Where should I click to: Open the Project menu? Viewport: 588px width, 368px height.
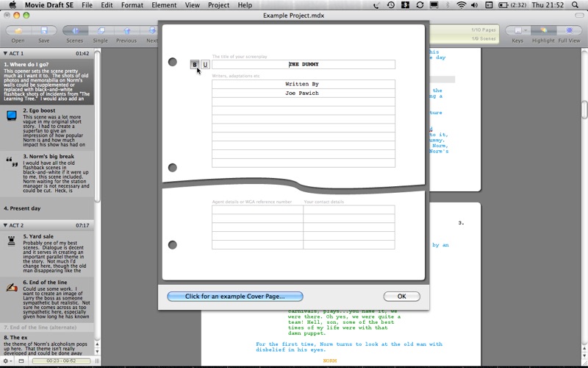[218, 5]
